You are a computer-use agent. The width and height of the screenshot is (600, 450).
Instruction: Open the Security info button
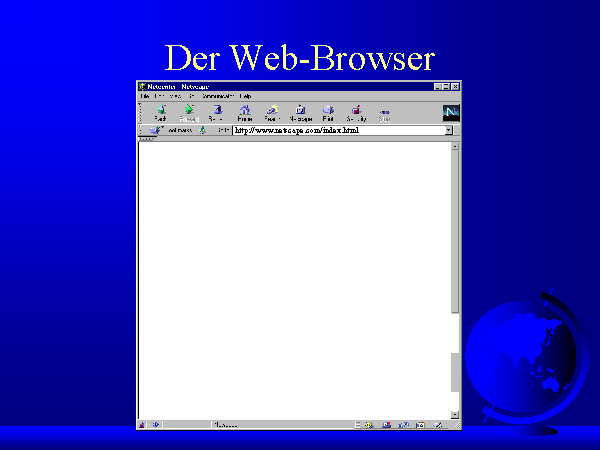tap(356, 113)
